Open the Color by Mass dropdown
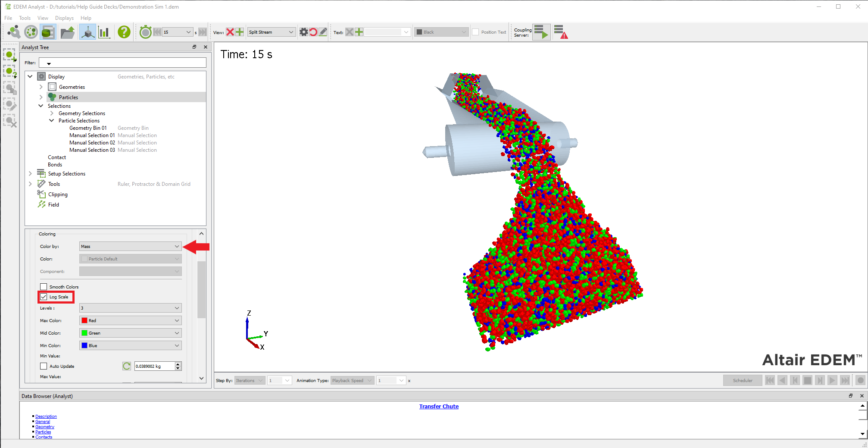Image resolution: width=868 pixels, height=448 pixels. click(x=130, y=246)
